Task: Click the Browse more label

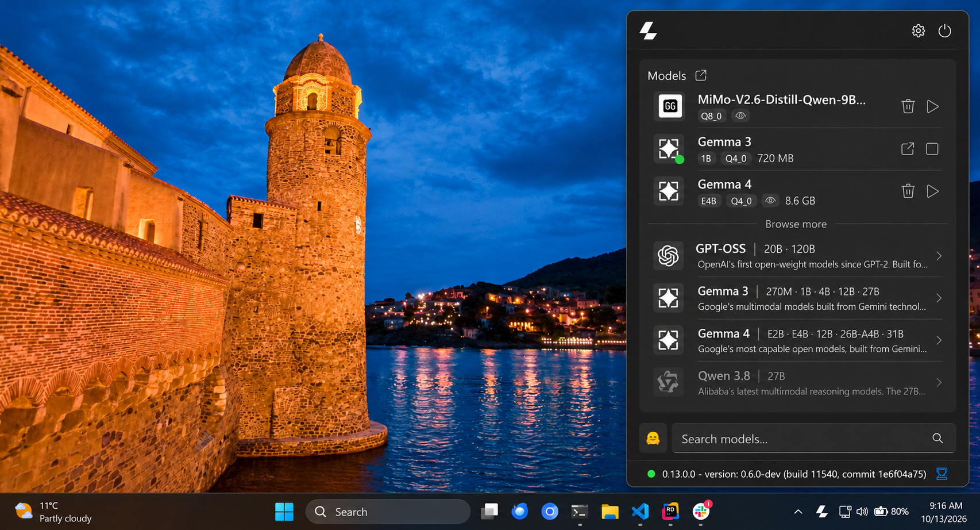Action: pyautogui.click(x=796, y=224)
